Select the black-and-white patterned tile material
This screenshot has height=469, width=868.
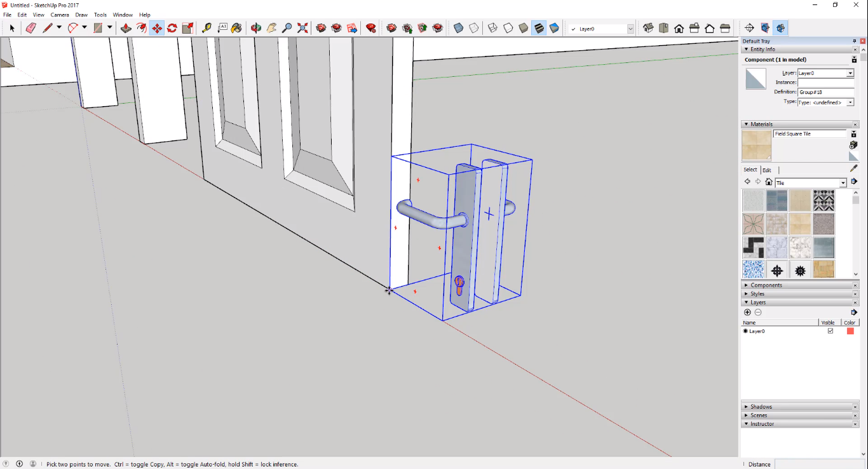click(824, 200)
